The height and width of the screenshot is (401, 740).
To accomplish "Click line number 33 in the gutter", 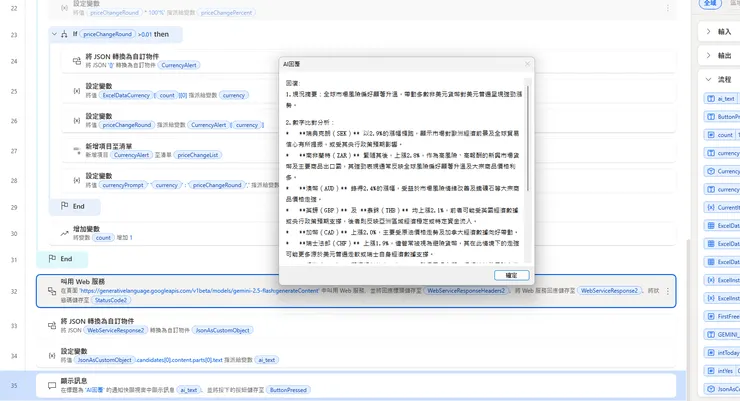I will coord(14,326).
